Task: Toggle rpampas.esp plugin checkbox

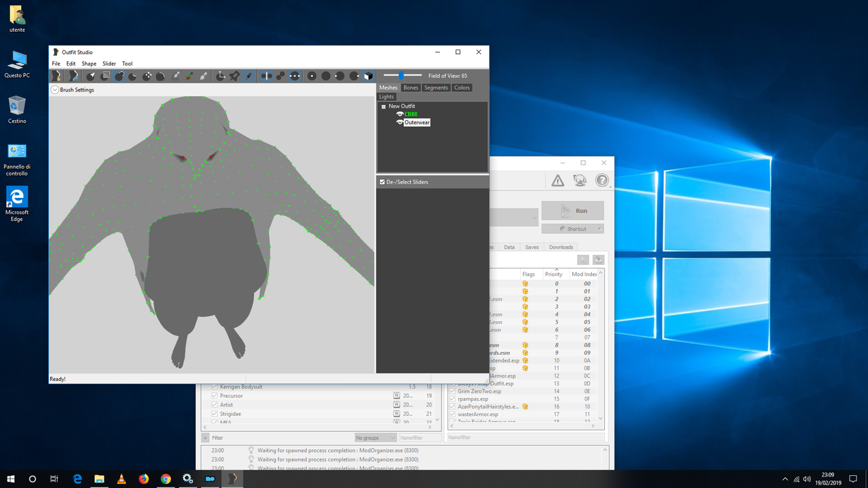Action: coord(453,399)
